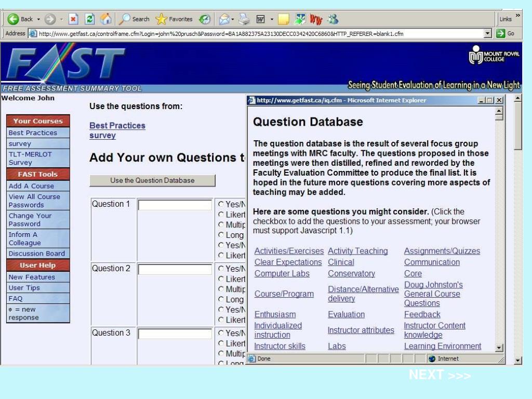
Task: Open browsing History icon
Action: pyautogui.click(x=205, y=19)
